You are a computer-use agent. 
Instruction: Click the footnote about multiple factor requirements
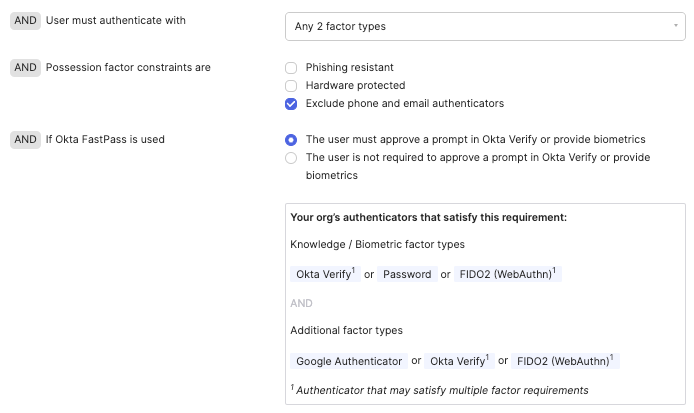click(x=440, y=390)
